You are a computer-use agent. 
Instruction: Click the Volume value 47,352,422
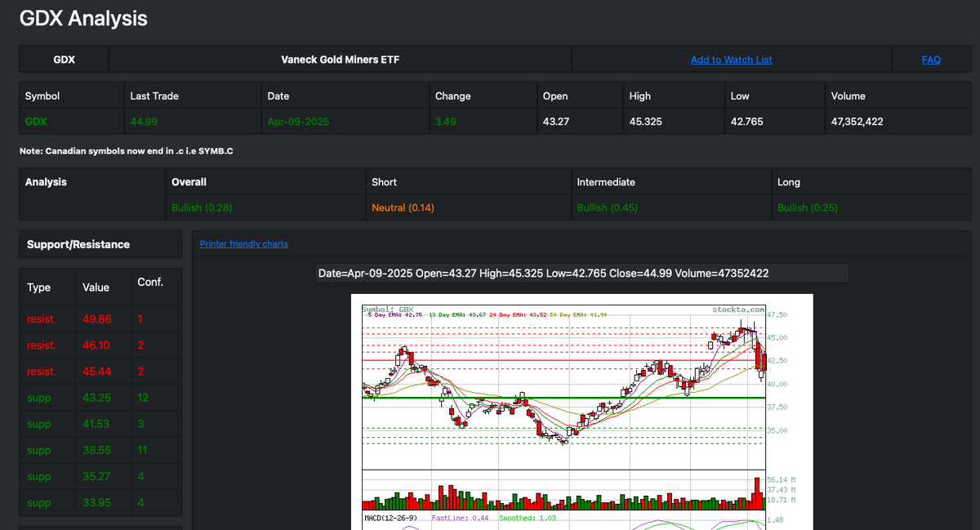coord(857,122)
